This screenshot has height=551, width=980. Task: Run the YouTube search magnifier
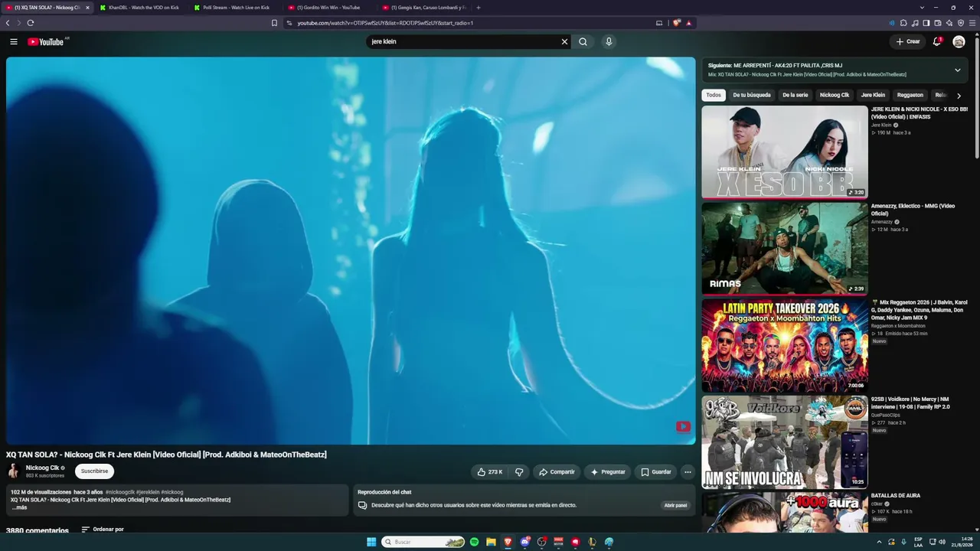[x=583, y=42]
